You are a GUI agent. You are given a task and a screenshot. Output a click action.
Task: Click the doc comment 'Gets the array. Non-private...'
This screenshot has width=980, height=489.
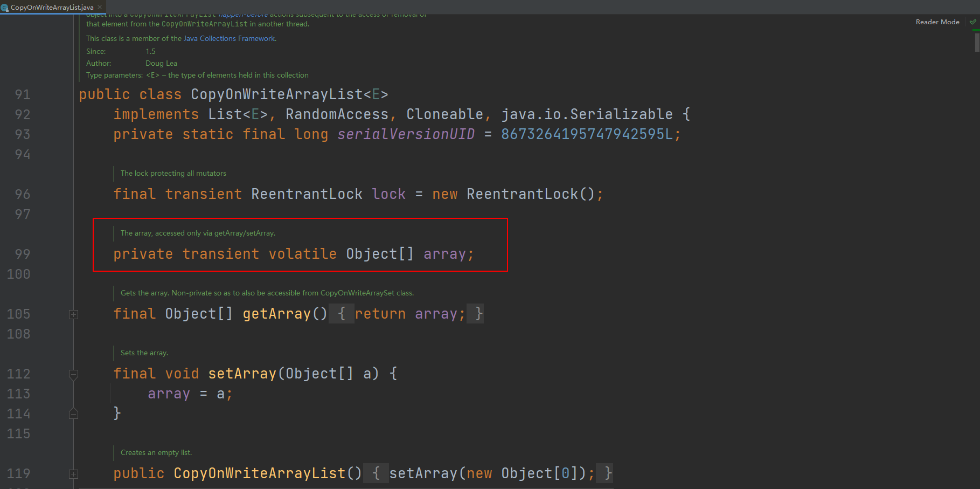point(267,293)
